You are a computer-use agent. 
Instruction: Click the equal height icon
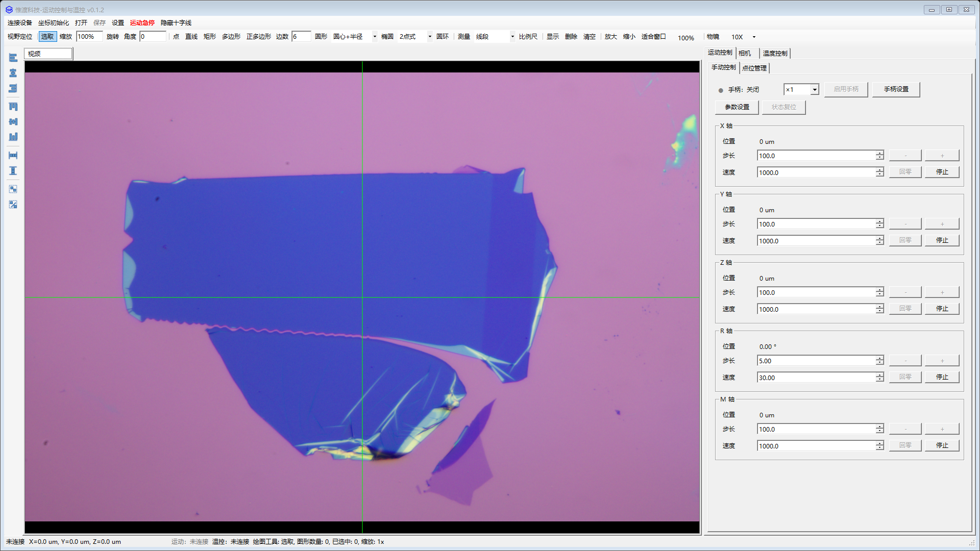click(x=13, y=171)
